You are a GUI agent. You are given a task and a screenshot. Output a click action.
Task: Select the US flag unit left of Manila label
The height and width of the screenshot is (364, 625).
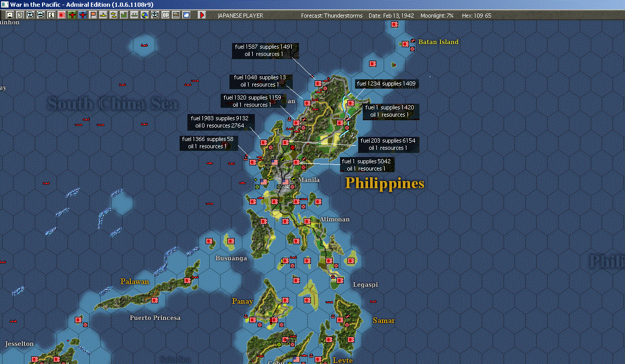[286, 183]
